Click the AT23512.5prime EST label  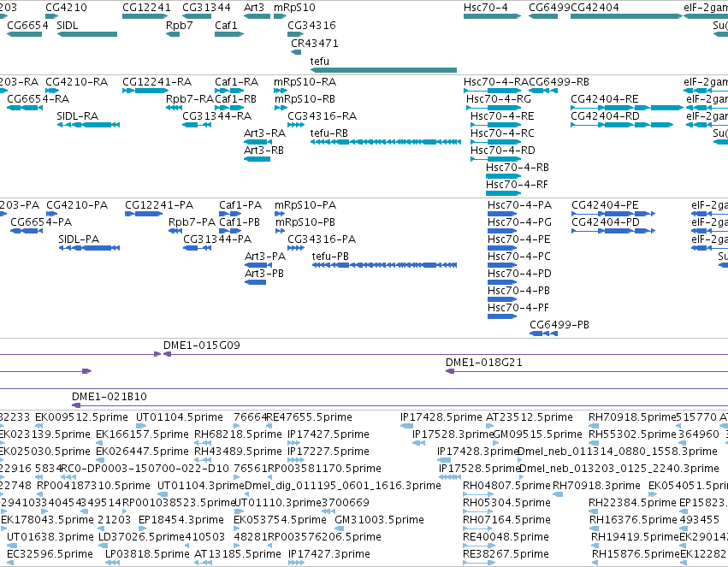coord(530,417)
